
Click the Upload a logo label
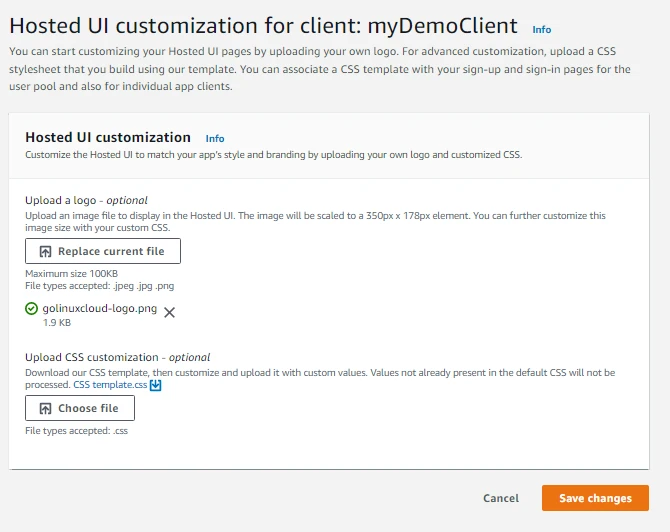[86, 201]
